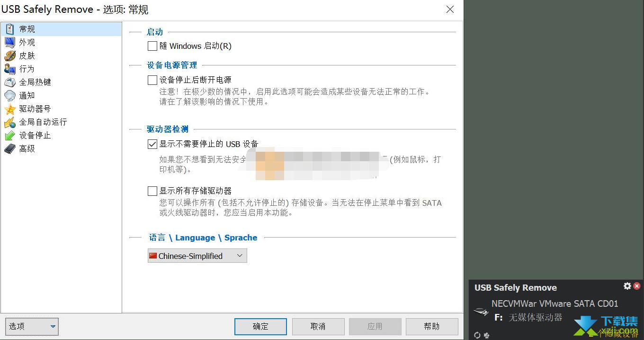The image size is (644, 340).
Task: Open the 全局自动运行 autorun icon
Action: (x=10, y=122)
